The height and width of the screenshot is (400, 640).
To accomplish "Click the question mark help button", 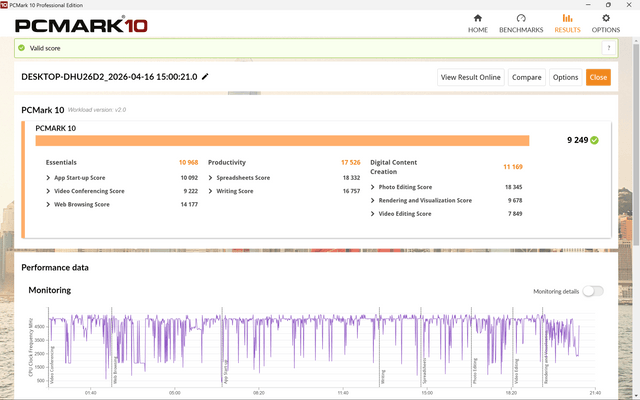I will click(609, 48).
